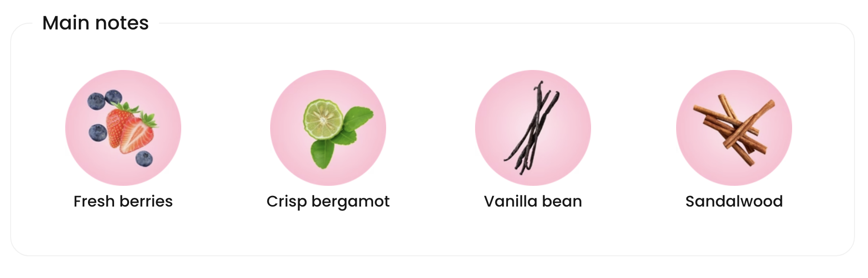Select the Sandalwood text label
The width and height of the screenshot is (868, 278).
(x=734, y=201)
